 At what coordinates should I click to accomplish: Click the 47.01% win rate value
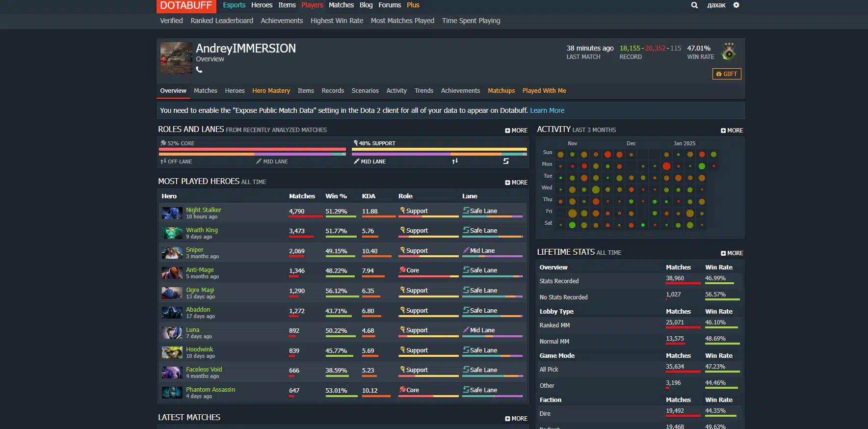[x=699, y=48]
